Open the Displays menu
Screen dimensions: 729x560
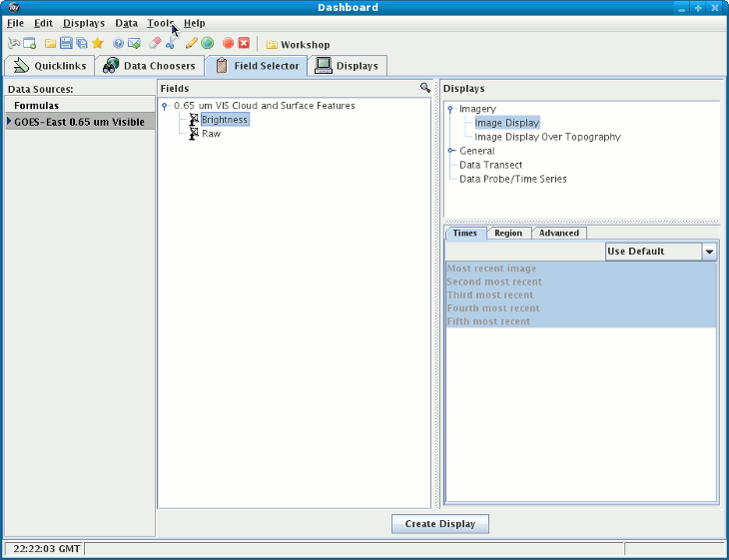pyautogui.click(x=83, y=23)
